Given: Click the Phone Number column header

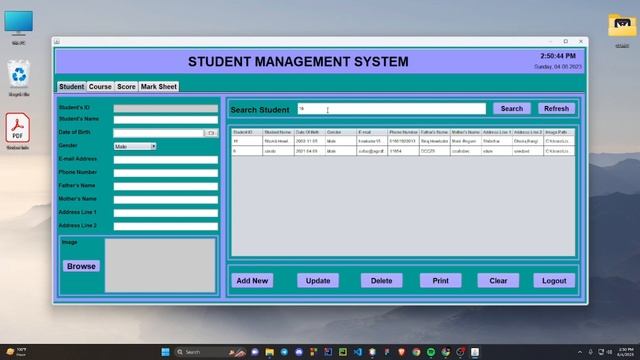Looking at the screenshot, I should 403,132.
